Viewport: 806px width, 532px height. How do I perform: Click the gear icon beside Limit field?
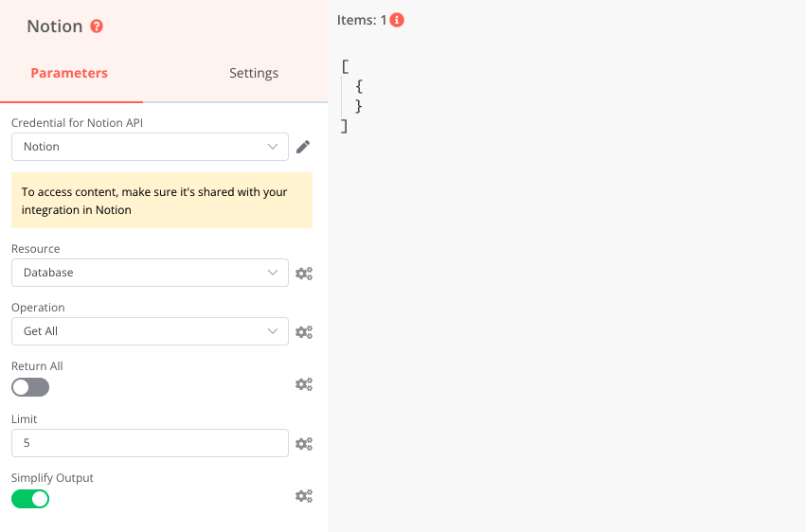click(x=303, y=444)
